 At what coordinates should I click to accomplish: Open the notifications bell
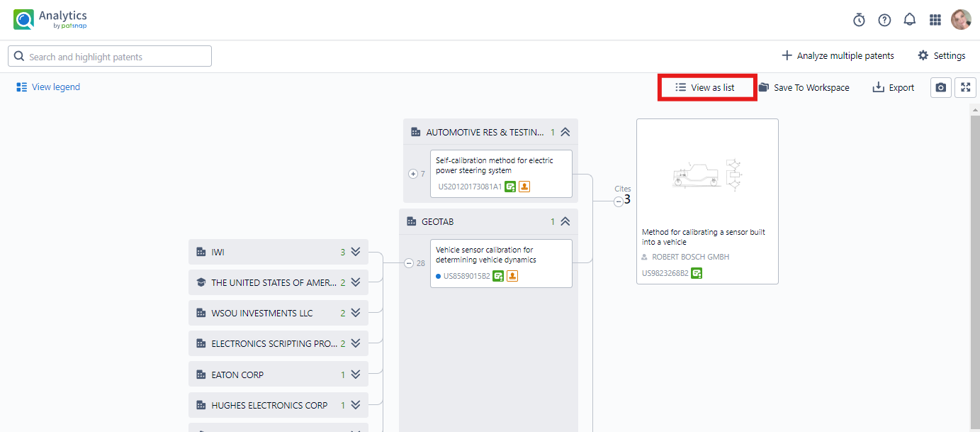click(910, 20)
